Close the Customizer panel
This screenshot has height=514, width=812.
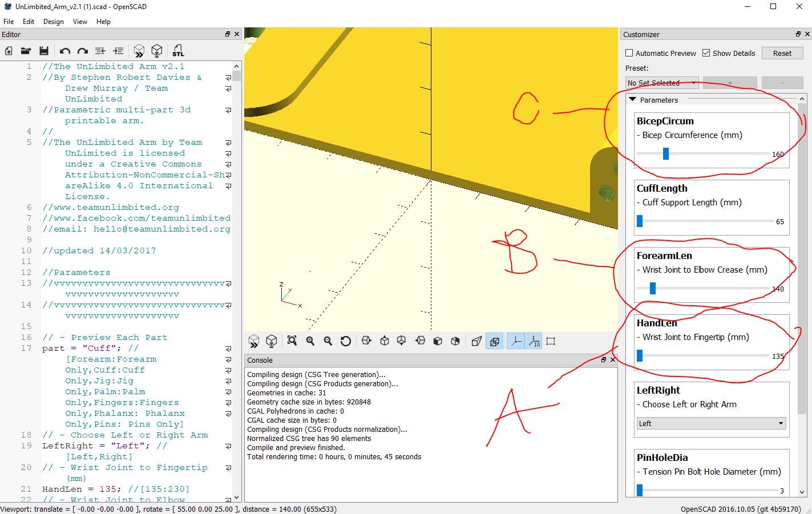807,34
